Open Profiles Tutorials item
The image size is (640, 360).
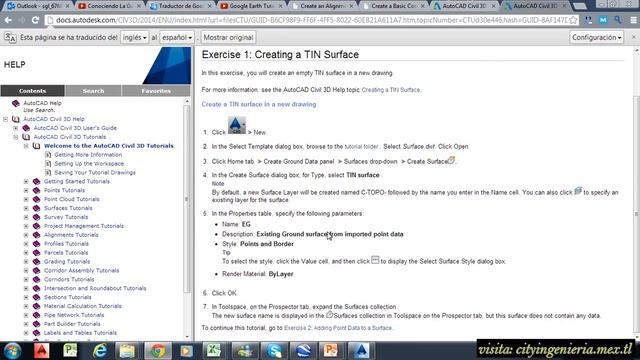(x=66, y=244)
